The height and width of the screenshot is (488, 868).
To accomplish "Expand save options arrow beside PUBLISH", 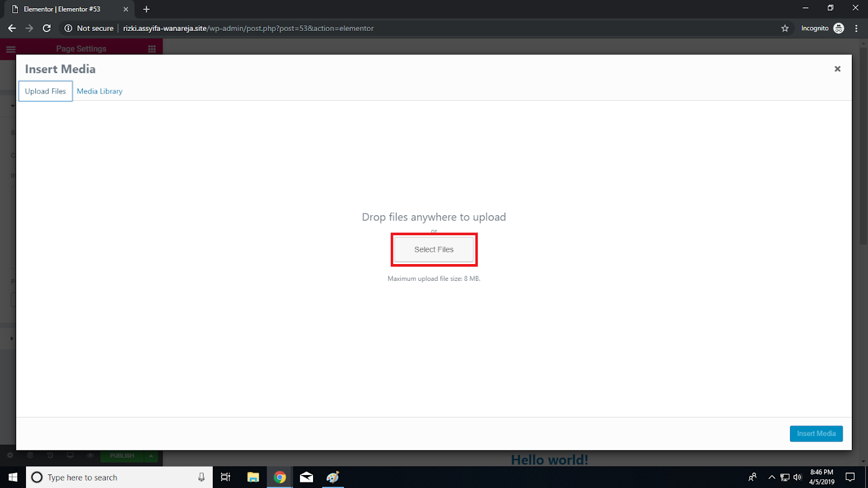I will click(150, 456).
